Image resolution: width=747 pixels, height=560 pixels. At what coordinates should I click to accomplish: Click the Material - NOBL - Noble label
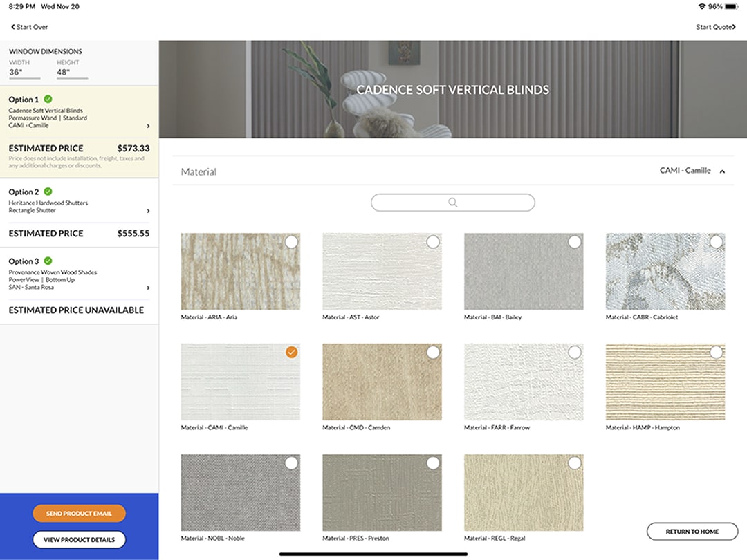(212, 538)
